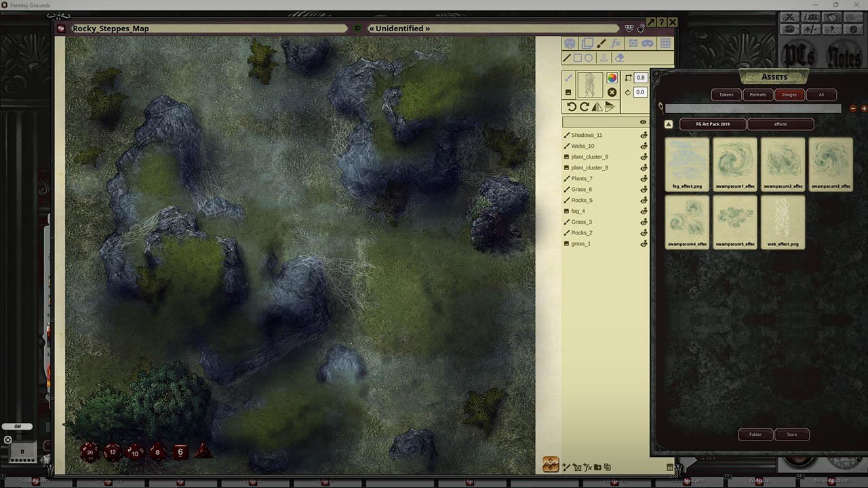Open the FG Art Pack 2019 breadcrumb
This screenshot has width=868, height=488.
click(x=712, y=124)
